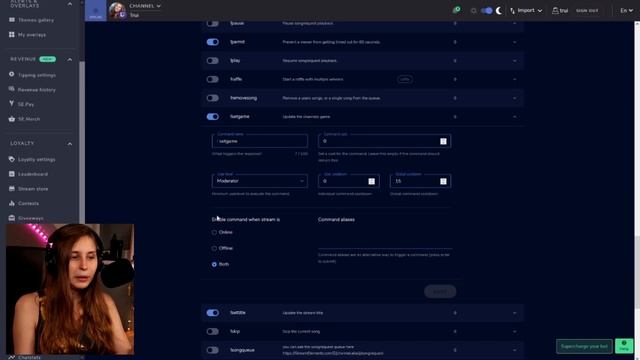The width and height of the screenshot is (640, 360).
Task: Collapse the Revenue sidebar section
Action: coord(69,60)
